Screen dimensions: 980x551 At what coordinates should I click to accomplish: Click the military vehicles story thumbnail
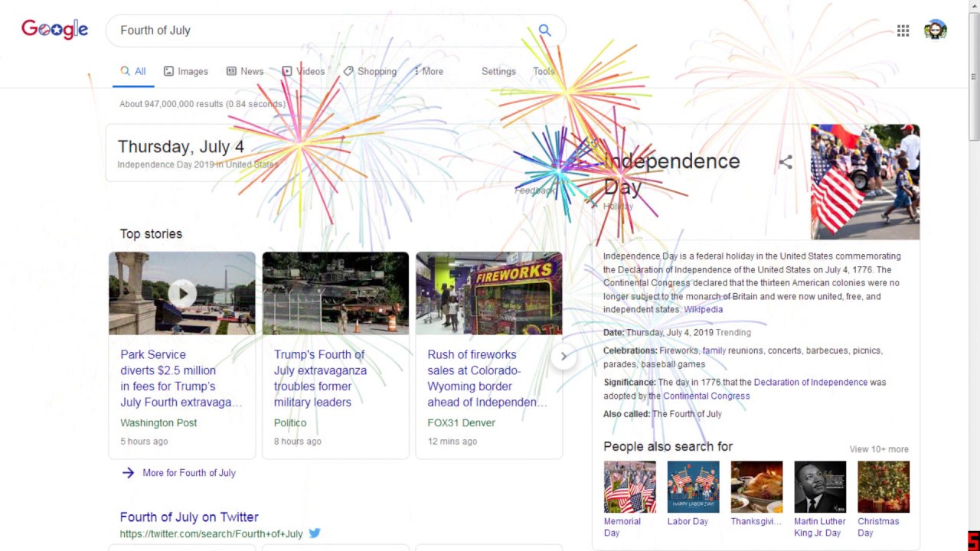pyautogui.click(x=335, y=293)
